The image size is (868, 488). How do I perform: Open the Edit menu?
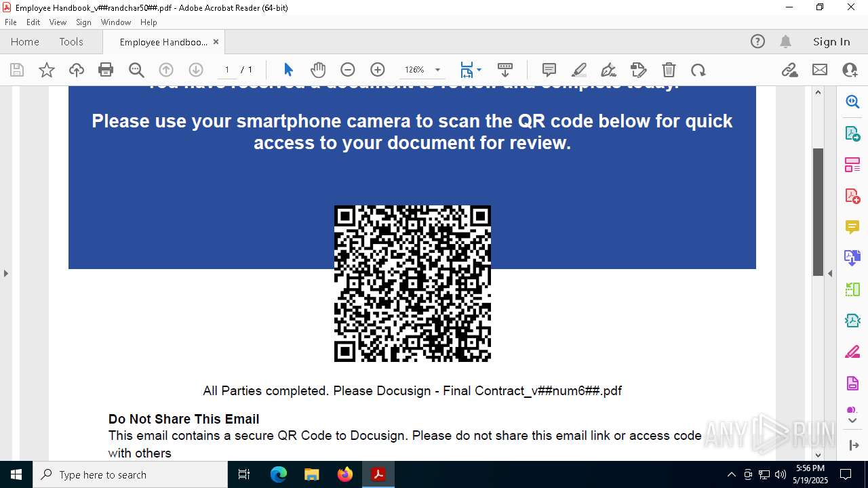tap(33, 22)
